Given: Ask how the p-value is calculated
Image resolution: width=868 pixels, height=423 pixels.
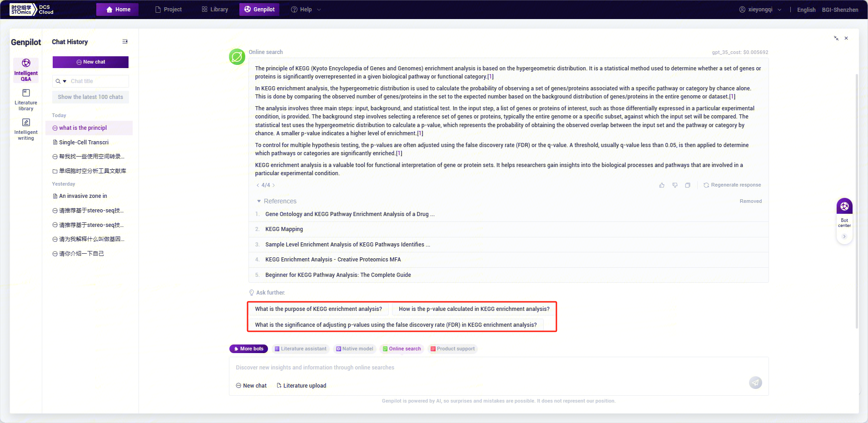Looking at the screenshot, I should click(474, 309).
